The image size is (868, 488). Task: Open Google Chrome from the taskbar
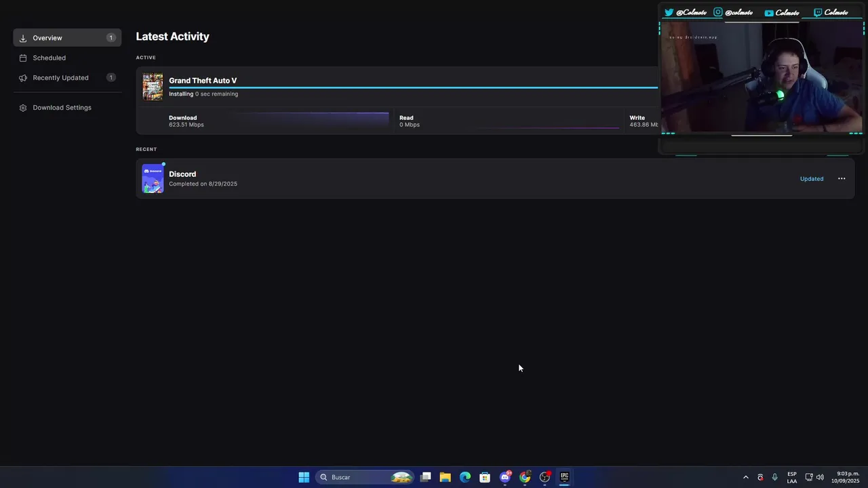[525, 477]
